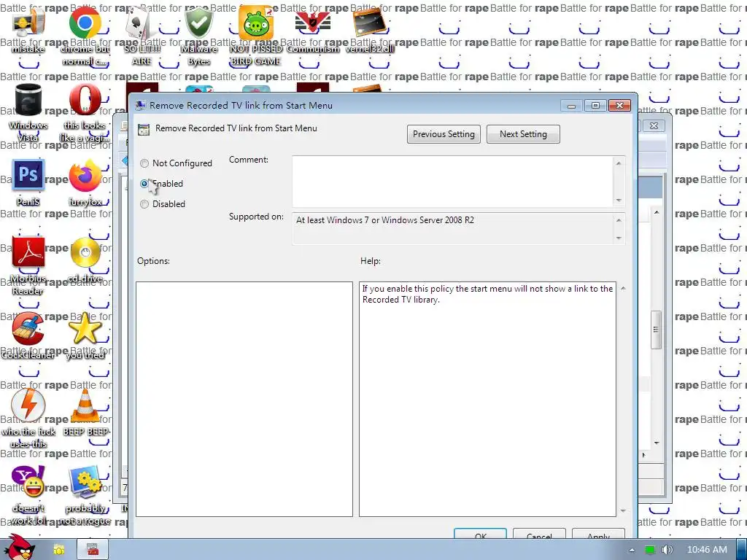Image resolution: width=747 pixels, height=560 pixels.
Task: Maximize the Remove Recorded TV link dialog
Action: point(595,105)
